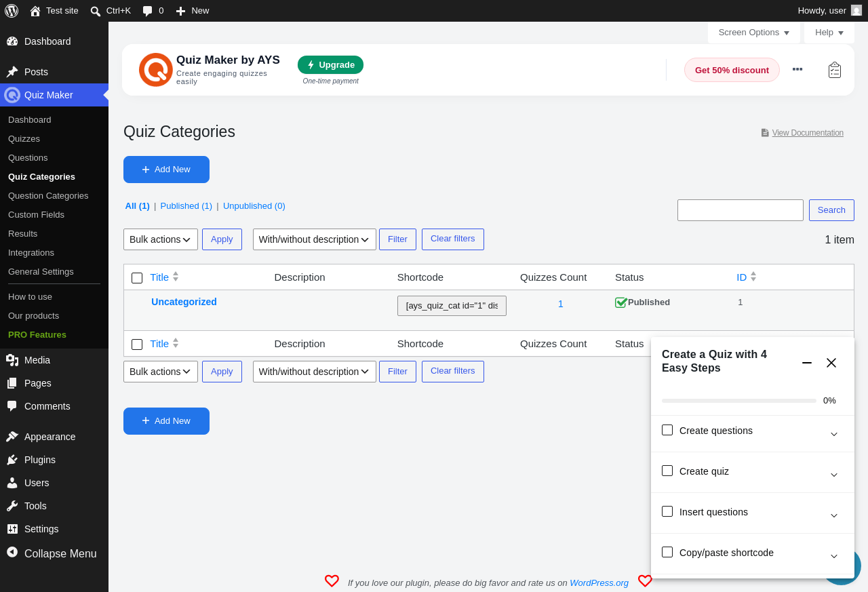Viewport: 868px width, 592px height.
Task: Click the document icon beside View Documentation
Action: [x=765, y=133]
